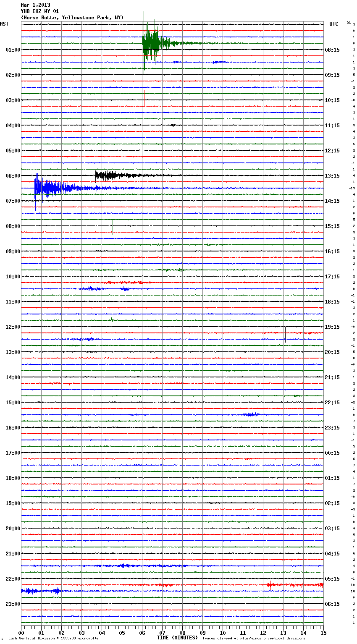Click the 12:00 MST time label
The width and height of the screenshot is (357, 644).
pyautogui.click(x=13, y=327)
